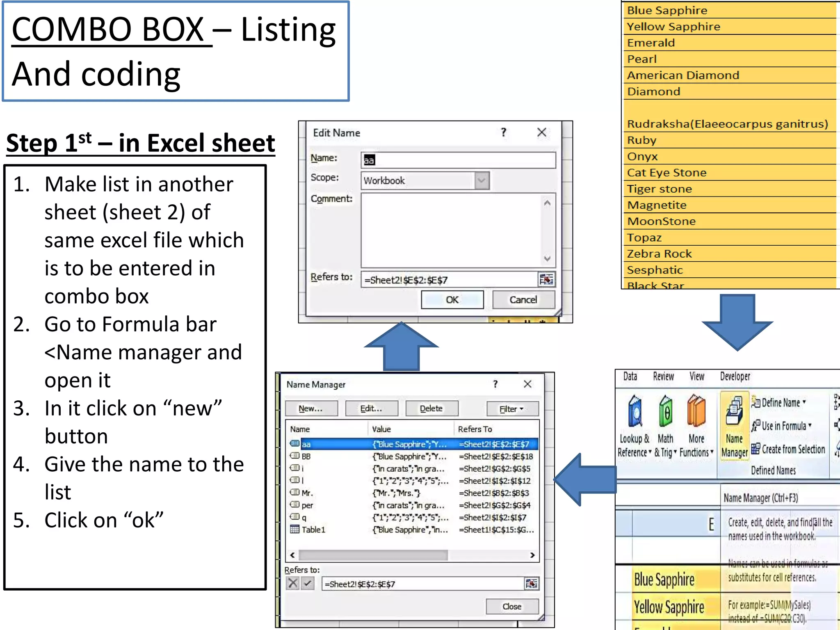
Task: Click the 'Name' column header
Action: click(327, 429)
